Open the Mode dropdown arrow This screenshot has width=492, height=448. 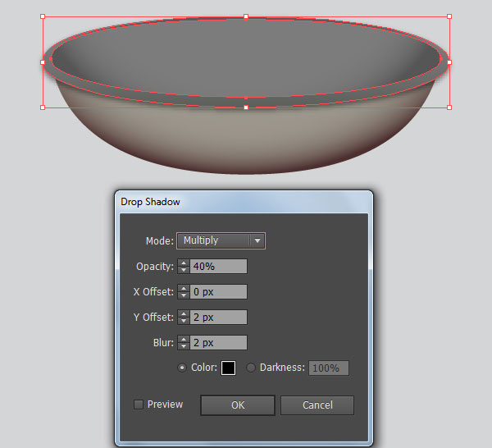tap(257, 240)
